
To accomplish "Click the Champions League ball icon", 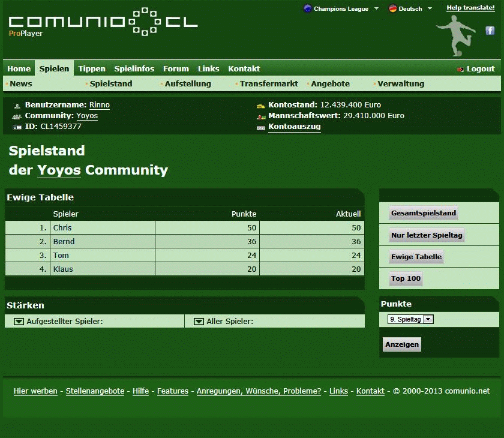I will 308,8.
